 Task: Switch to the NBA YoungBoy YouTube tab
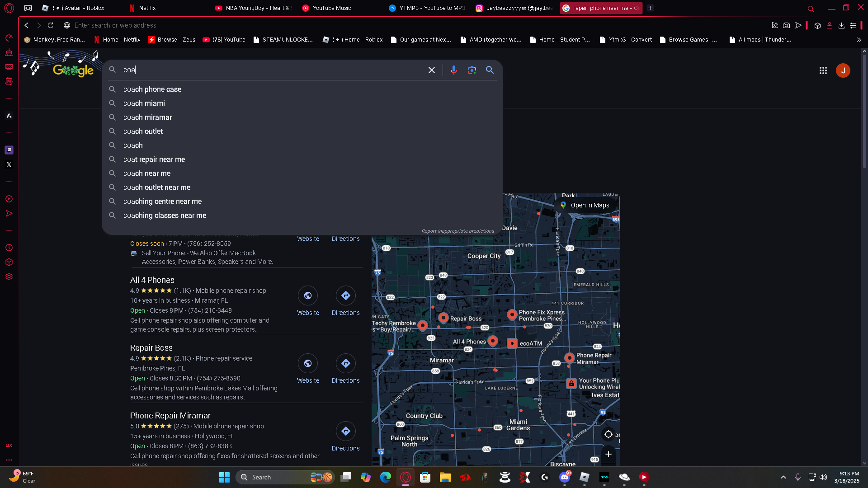click(x=254, y=8)
